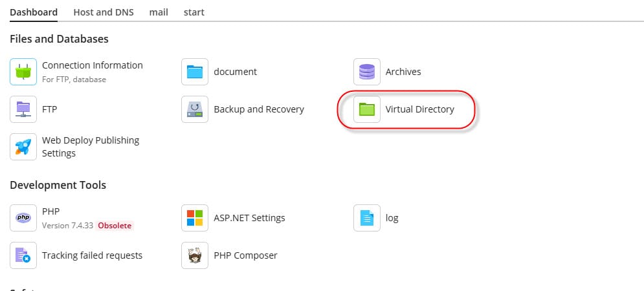Open the document folder icon
This screenshot has width=644, height=291.
click(x=195, y=72)
